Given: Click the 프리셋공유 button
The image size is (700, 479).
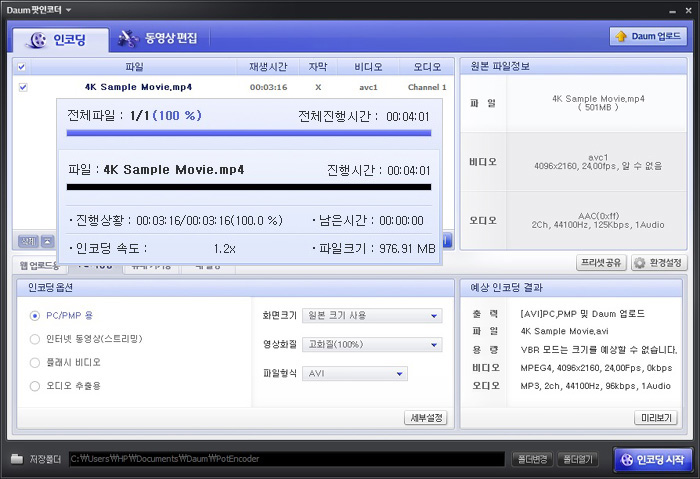Looking at the screenshot, I should 603,263.
